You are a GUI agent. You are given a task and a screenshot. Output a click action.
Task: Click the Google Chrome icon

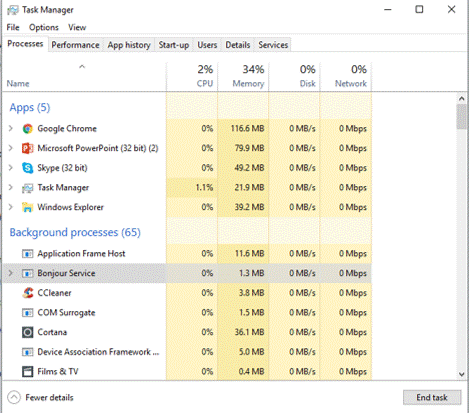(x=28, y=129)
